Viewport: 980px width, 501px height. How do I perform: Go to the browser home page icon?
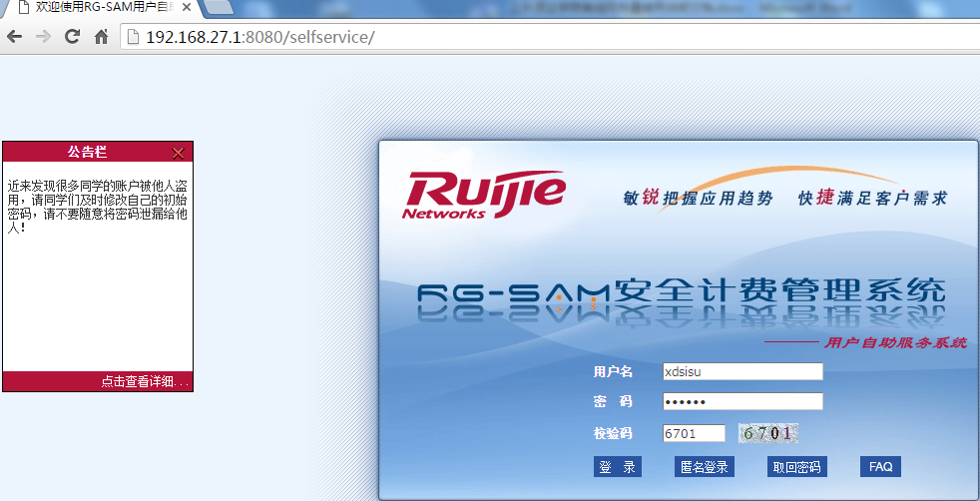pos(101,37)
